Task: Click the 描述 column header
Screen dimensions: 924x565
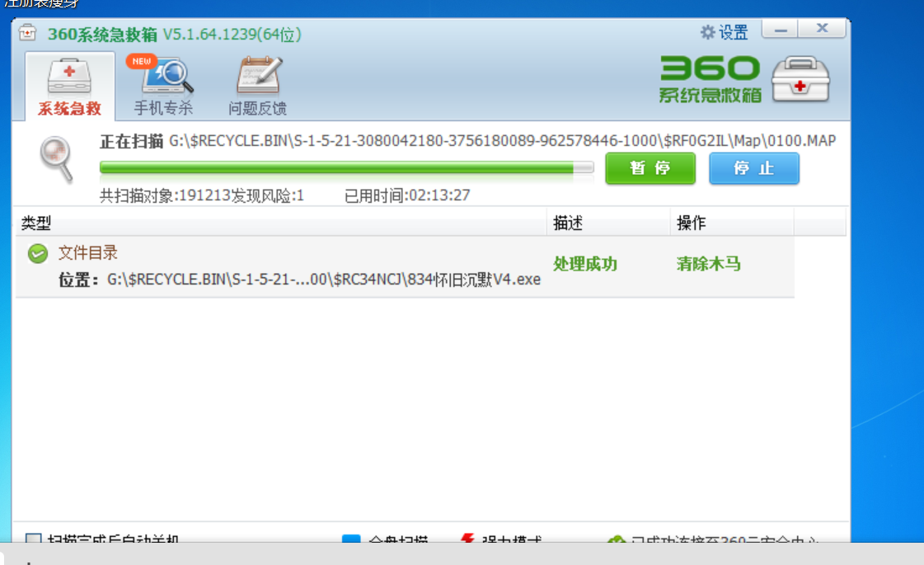Action: [568, 223]
